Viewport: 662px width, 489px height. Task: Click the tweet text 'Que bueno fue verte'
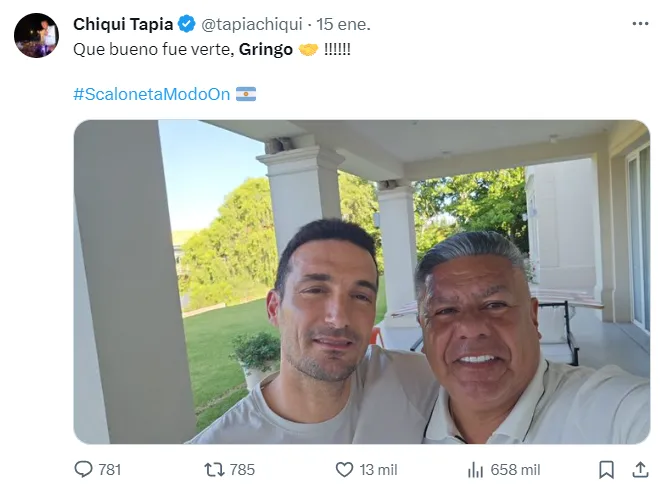(152, 49)
